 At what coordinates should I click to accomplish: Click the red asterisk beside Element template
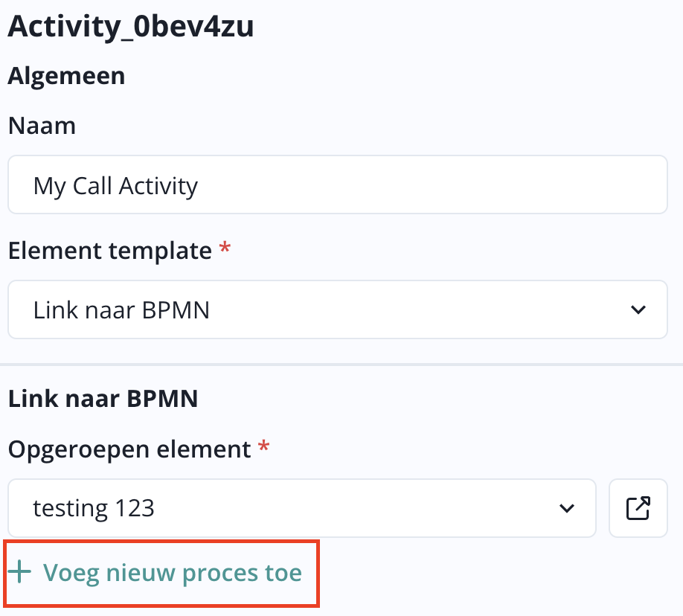(x=226, y=249)
